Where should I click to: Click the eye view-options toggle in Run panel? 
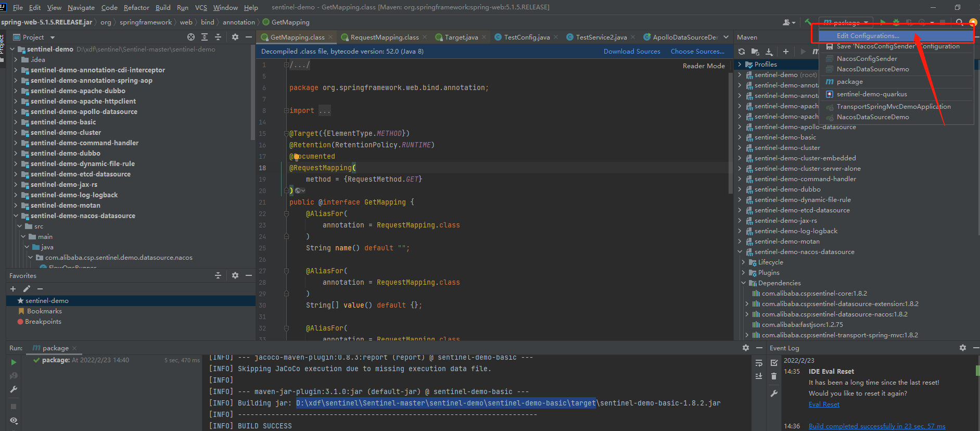pos(14,421)
